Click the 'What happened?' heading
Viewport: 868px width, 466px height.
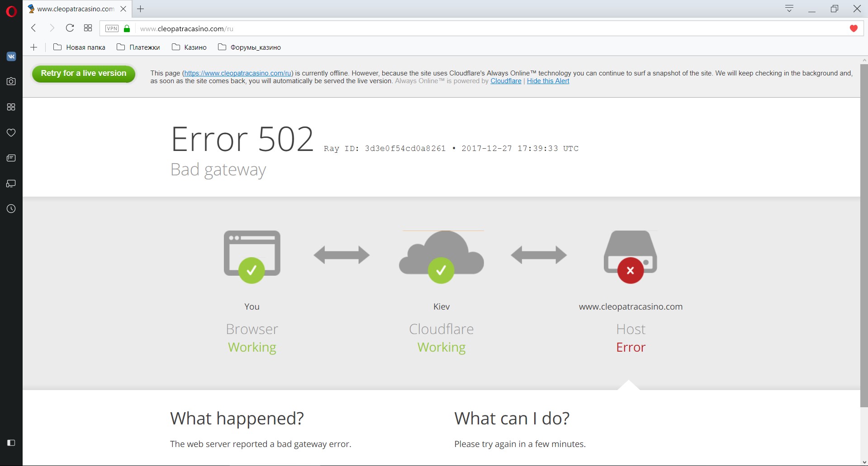coord(237,419)
